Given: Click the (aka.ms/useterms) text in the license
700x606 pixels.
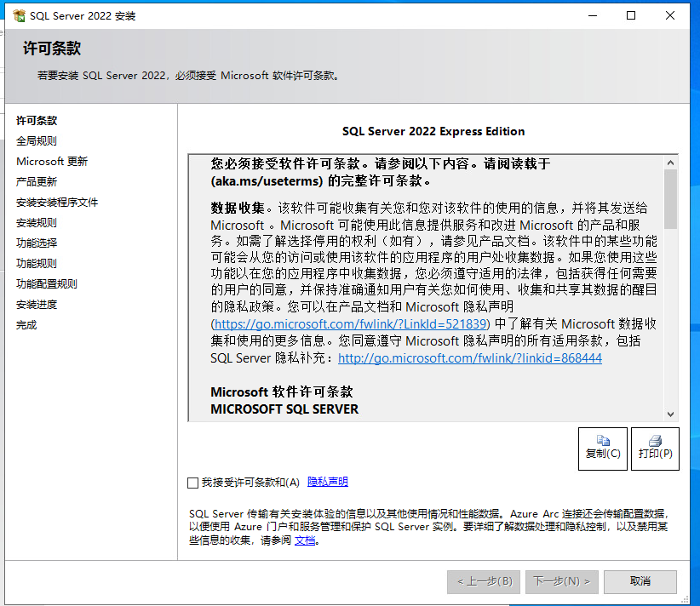Looking at the screenshot, I should coord(267,180).
